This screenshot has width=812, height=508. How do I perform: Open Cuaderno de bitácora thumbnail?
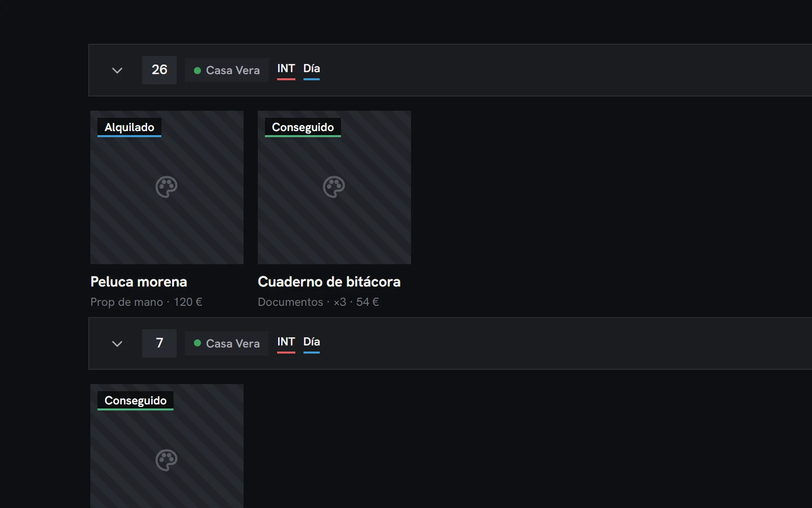[x=334, y=187]
